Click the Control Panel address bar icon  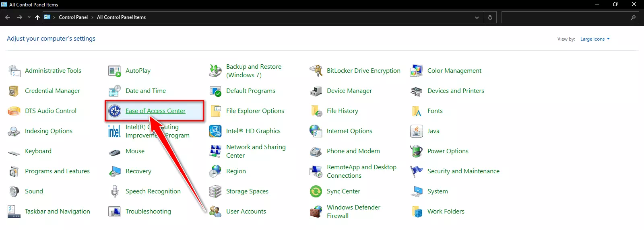coord(47,17)
